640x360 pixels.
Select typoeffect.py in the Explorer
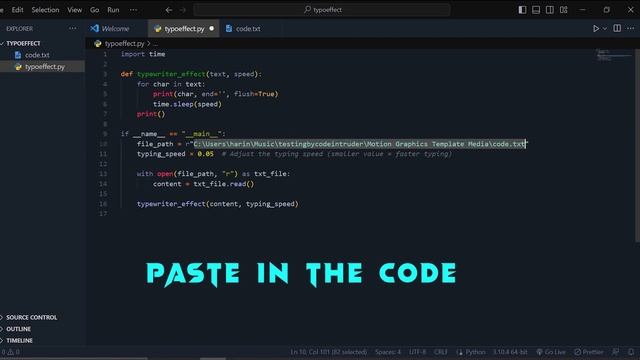tap(45, 67)
